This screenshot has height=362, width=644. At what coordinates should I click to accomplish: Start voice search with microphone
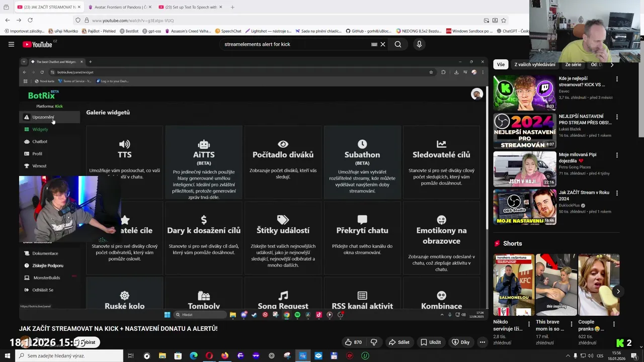(x=419, y=44)
